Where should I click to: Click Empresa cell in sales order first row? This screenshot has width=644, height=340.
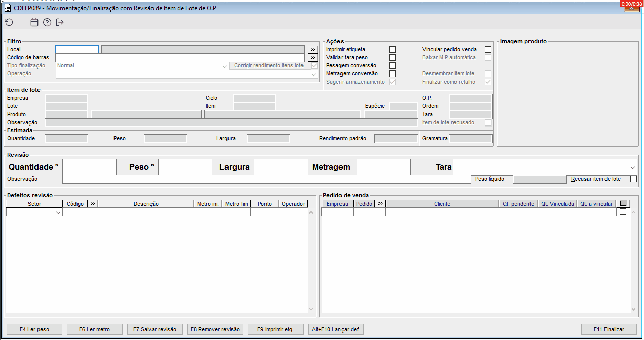click(x=337, y=212)
